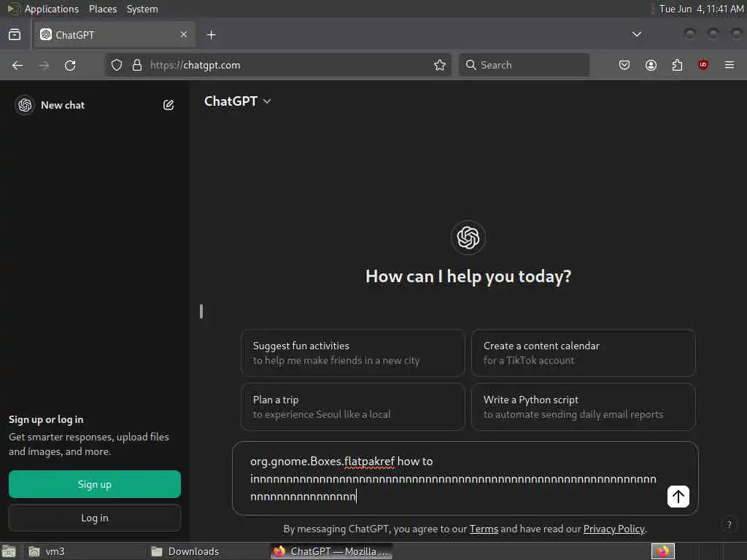Viewport: 747px width, 560px height.
Task: Choose the Create a content calendar prompt
Action: 583,353
